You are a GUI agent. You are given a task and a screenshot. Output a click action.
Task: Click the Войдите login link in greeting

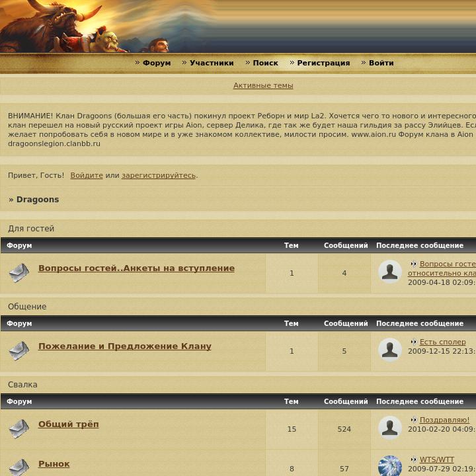pyautogui.click(x=87, y=175)
